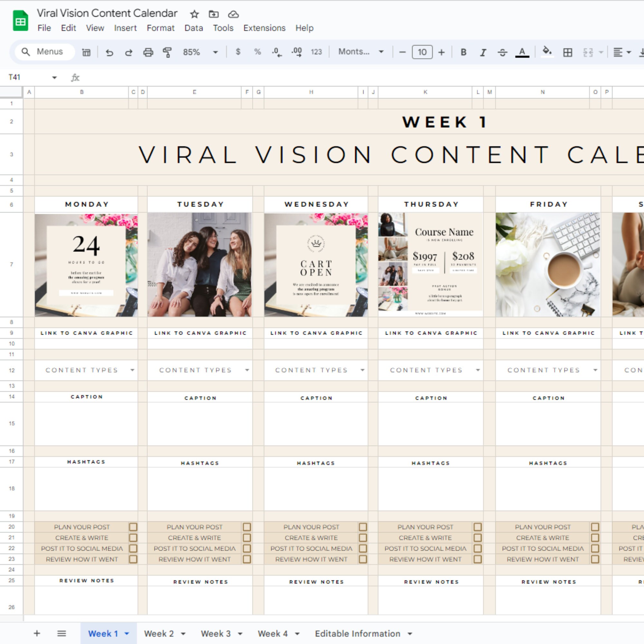The width and height of the screenshot is (644, 644).
Task: Click the Print icon
Action: point(148,52)
